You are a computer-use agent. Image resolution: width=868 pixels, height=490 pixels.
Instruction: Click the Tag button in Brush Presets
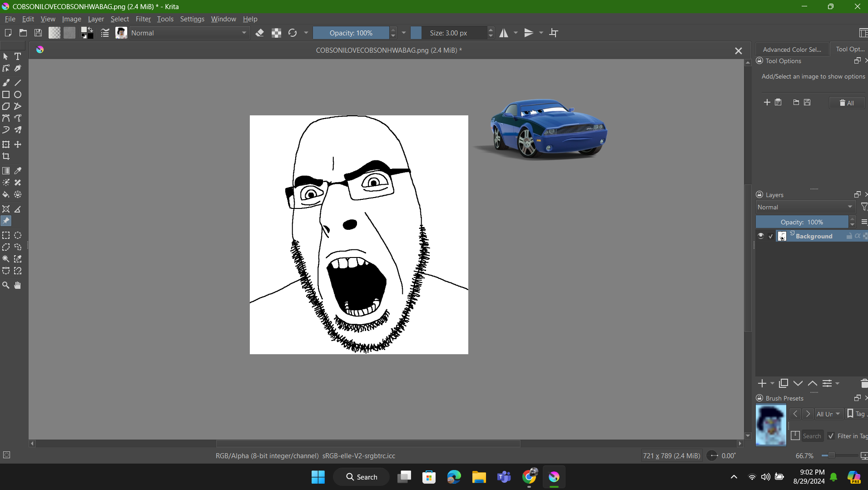point(857,414)
